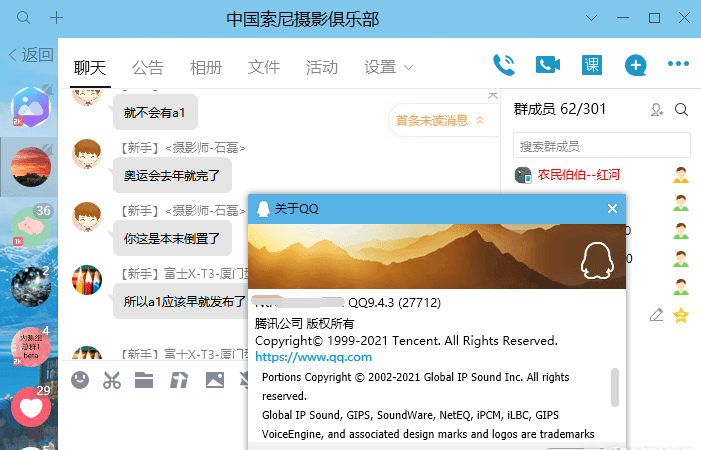Open the three-dots more options menu
The height and width of the screenshot is (450, 701).
click(x=678, y=64)
